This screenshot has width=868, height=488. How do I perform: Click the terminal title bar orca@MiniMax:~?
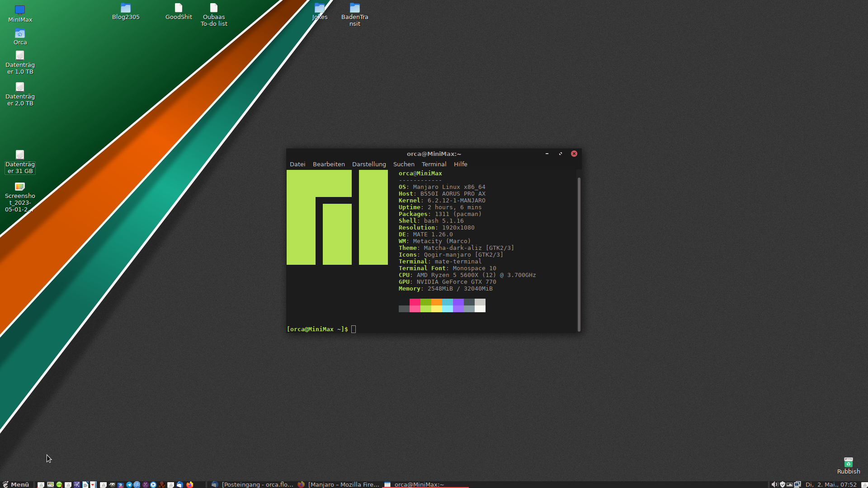(434, 154)
